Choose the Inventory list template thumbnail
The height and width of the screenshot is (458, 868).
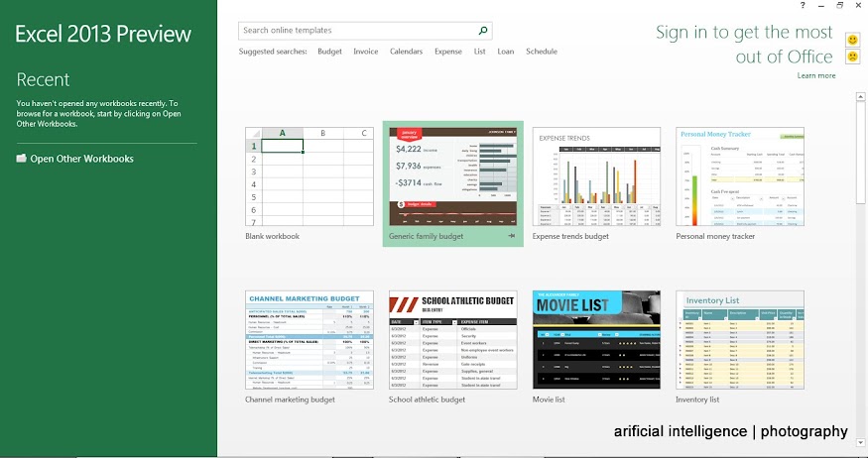point(740,340)
